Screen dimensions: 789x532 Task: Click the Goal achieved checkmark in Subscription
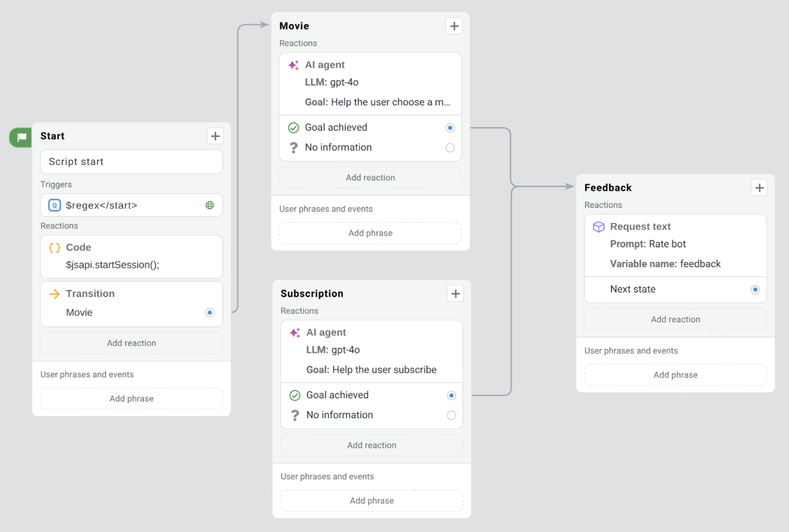point(294,394)
